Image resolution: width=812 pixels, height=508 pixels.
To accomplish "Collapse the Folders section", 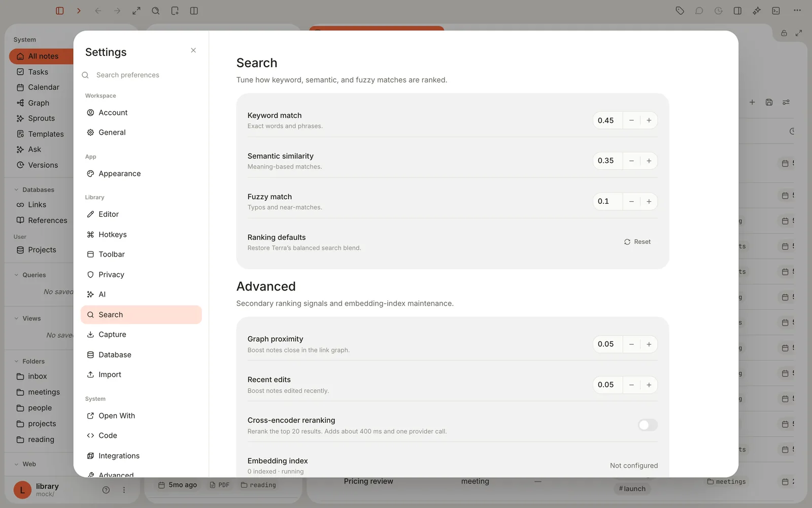I will click(16, 362).
